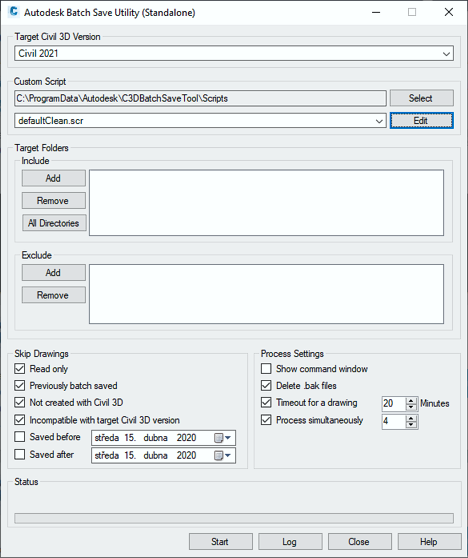Toggle Timeout for a drawing checkbox
This screenshot has height=558, width=468.
(266, 402)
